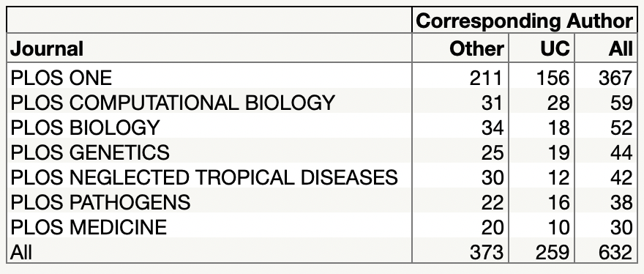The image size is (644, 274).
Task: Click the All column header
Action: (621, 48)
